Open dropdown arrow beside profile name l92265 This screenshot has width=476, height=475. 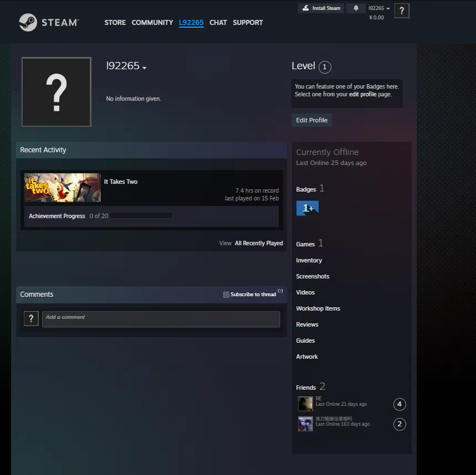coord(144,68)
